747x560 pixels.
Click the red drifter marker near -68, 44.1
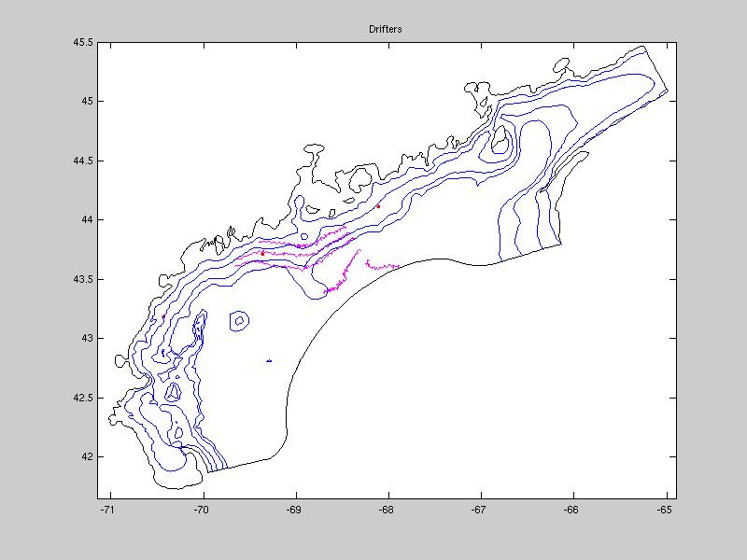(x=378, y=206)
